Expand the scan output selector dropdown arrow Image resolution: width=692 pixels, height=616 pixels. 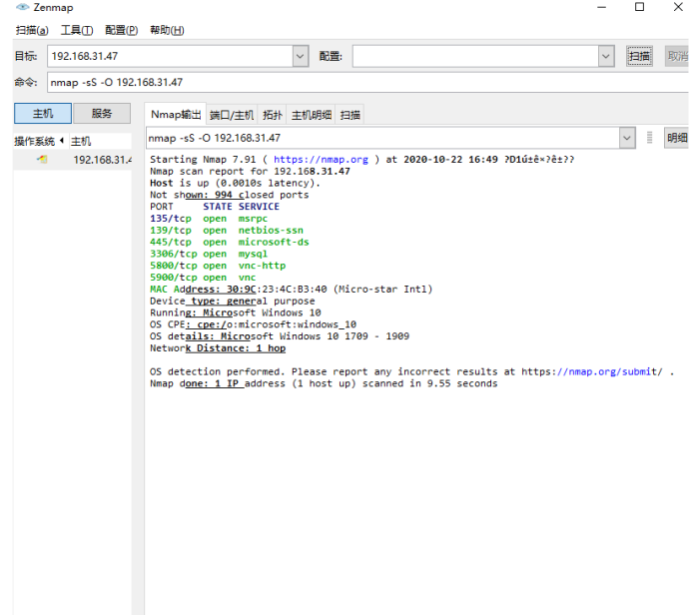(627, 138)
